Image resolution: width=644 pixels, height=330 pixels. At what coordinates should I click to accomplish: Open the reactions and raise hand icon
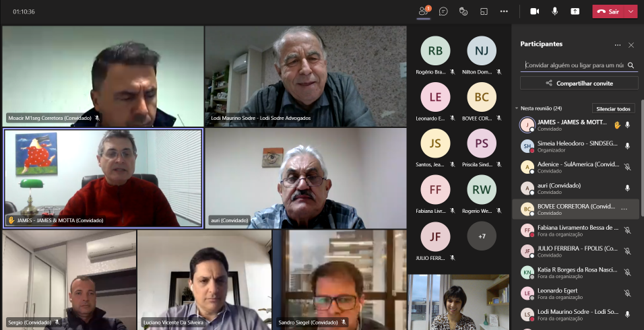tap(463, 11)
